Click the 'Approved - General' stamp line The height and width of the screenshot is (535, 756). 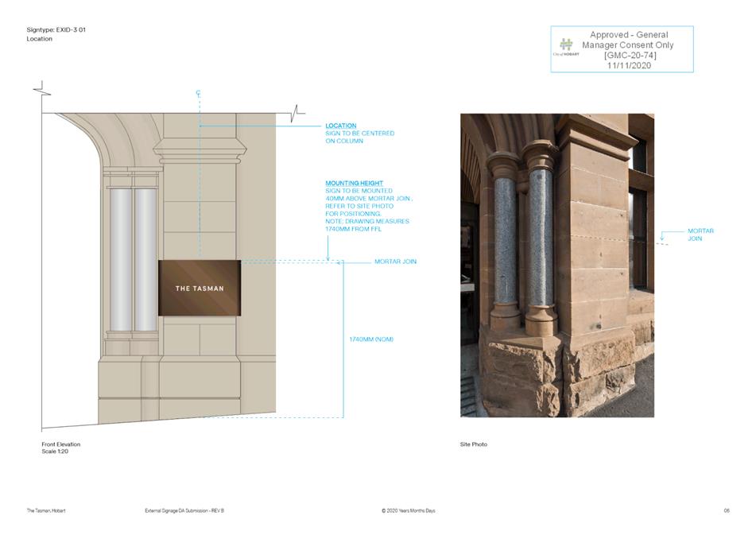629,35
